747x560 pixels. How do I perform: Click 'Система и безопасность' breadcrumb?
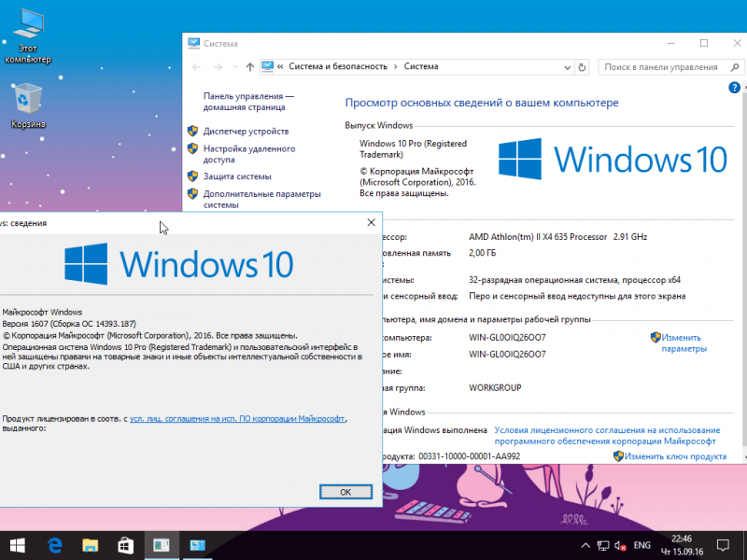pyautogui.click(x=338, y=66)
